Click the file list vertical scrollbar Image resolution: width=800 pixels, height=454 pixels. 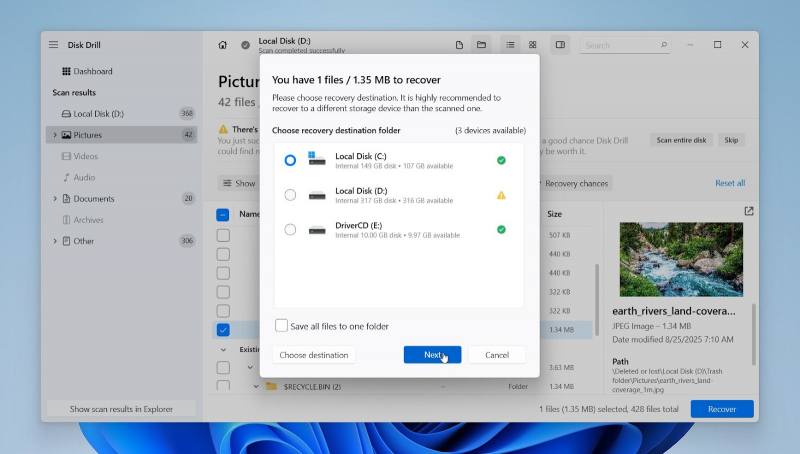coord(597,300)
